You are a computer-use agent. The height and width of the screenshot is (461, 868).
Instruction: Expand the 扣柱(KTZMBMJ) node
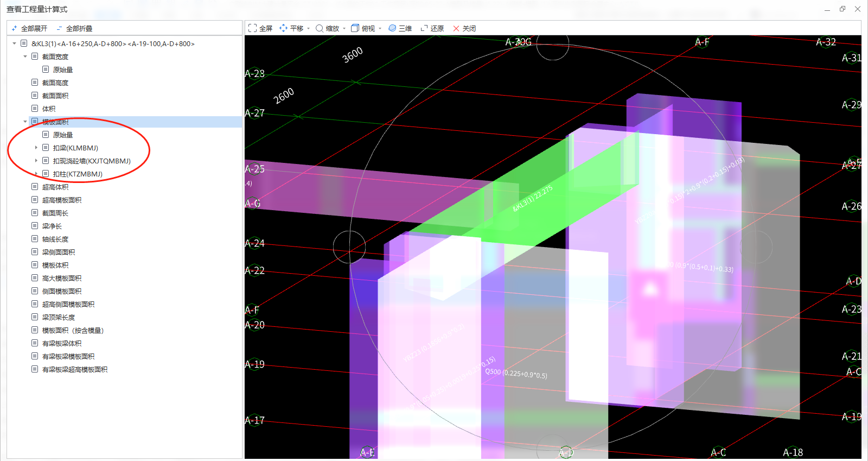(36, 174)
